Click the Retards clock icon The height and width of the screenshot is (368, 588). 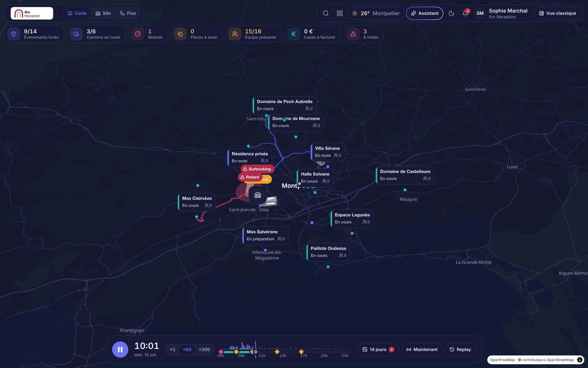pos(138,34)
